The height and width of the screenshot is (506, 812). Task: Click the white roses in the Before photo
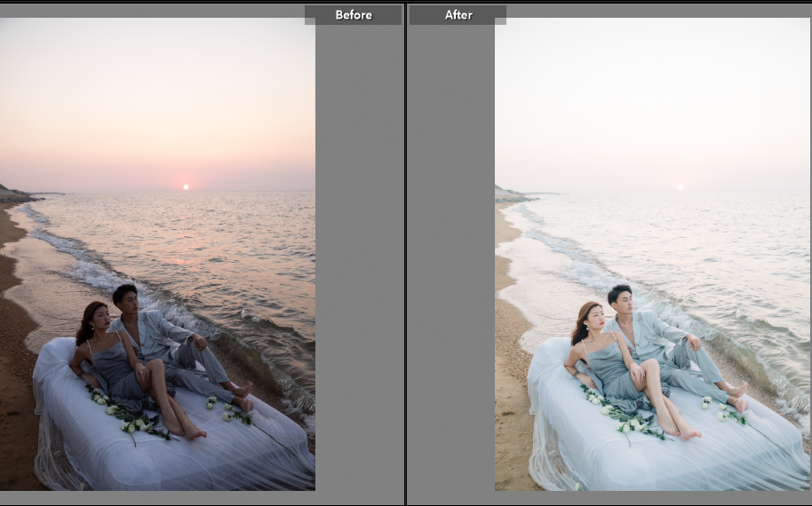pos(133,423)
